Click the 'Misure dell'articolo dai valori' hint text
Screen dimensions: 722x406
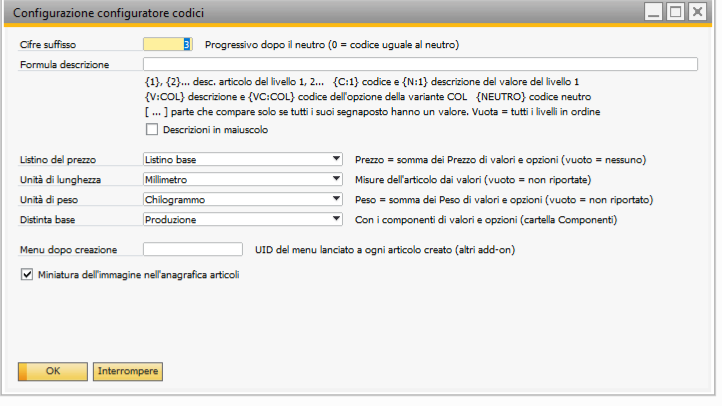coord(473,180)
